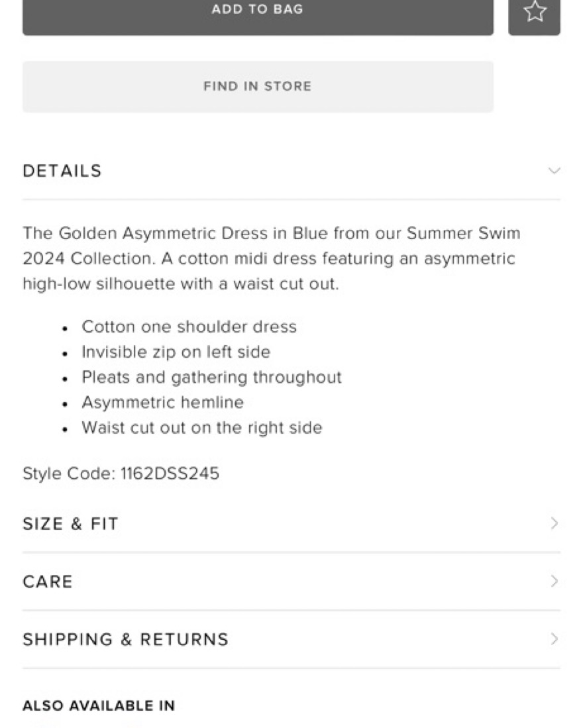Open the Shipping & Returns label

[x=125, y=639]
